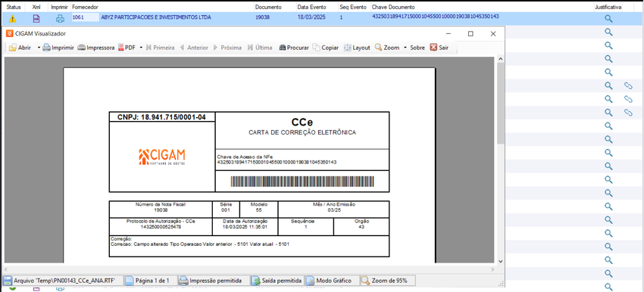Click the date 18/03/2025 in the grid row

click(311, 17)
